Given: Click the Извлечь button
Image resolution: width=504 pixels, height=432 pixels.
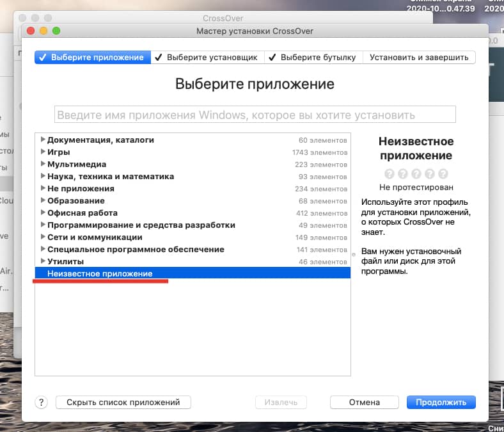Looking at the screenshot, I should 281,403.
